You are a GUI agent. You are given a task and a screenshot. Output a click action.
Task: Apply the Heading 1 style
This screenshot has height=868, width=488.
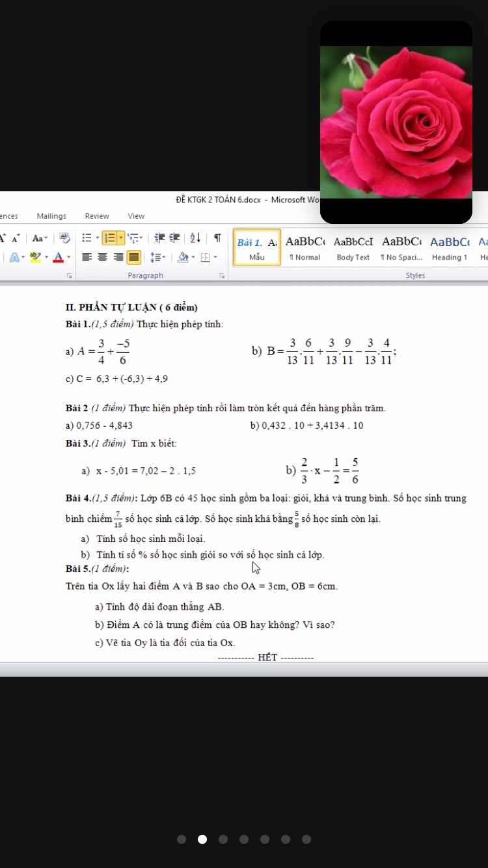450,247
